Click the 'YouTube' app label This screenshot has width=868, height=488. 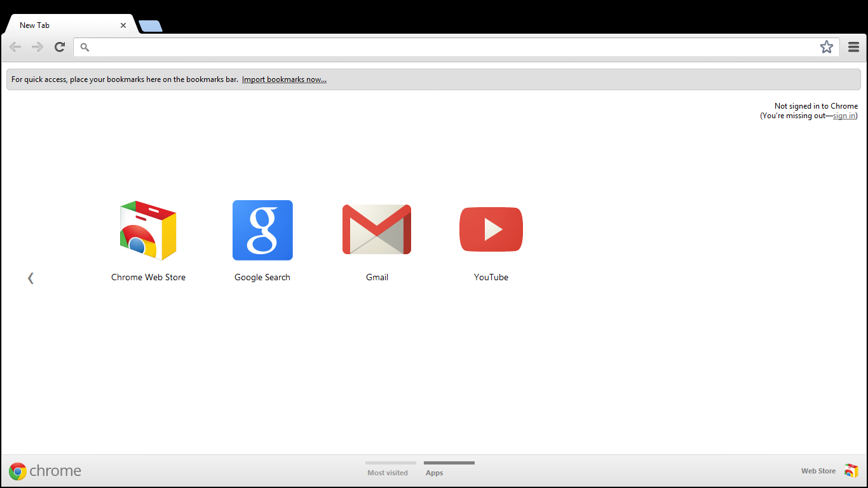[x=491, y=277]
